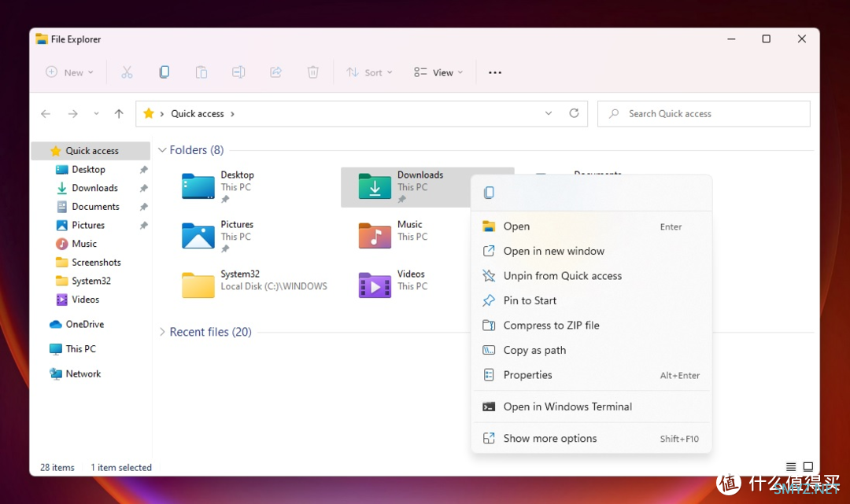This screenshot has height=504, width=850.
Task: Open the New dropdown menu
Action: tap(69, 72)
